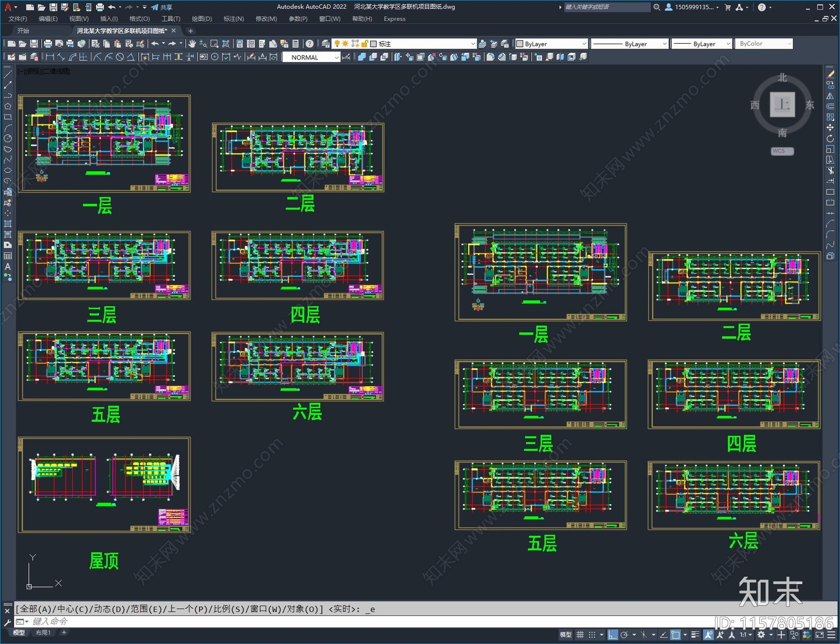Screen dimensions: 840x644
Task: Toggle Object Snap in status bar
Action: tap(676, 635)
